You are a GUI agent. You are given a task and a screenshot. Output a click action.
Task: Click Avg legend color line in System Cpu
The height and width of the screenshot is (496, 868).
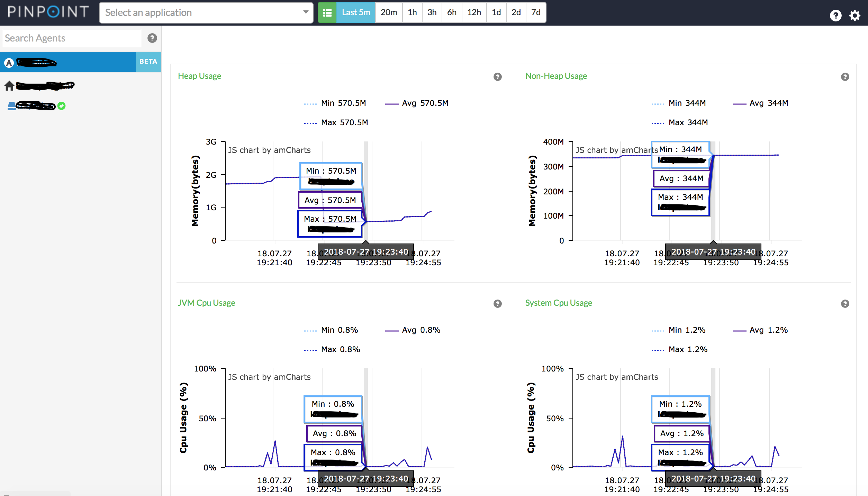tap(739, 331)
